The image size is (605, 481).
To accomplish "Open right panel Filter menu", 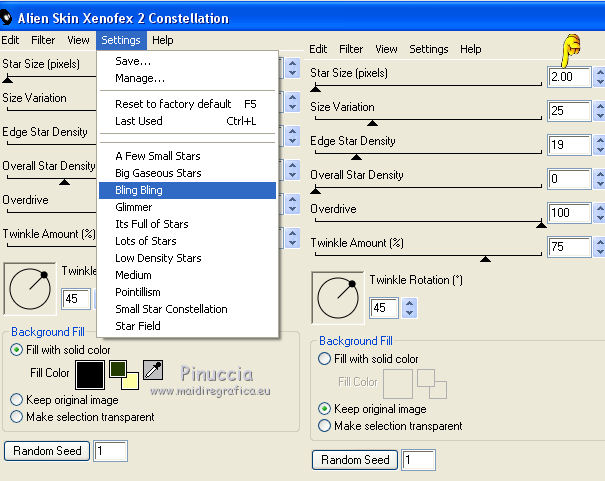I will [x=351, y=49].
